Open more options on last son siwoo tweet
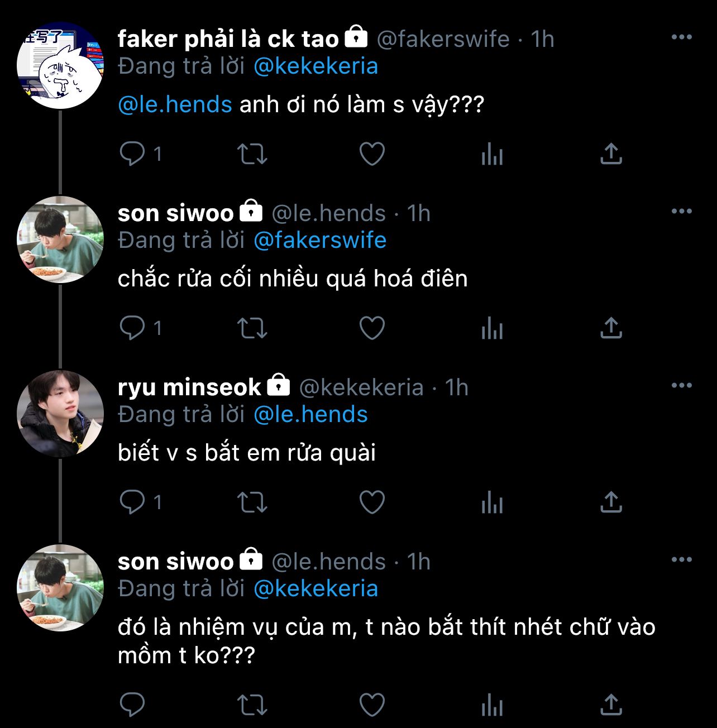The image size is (717, 728). pyautogui.click(x=681, y=560)
